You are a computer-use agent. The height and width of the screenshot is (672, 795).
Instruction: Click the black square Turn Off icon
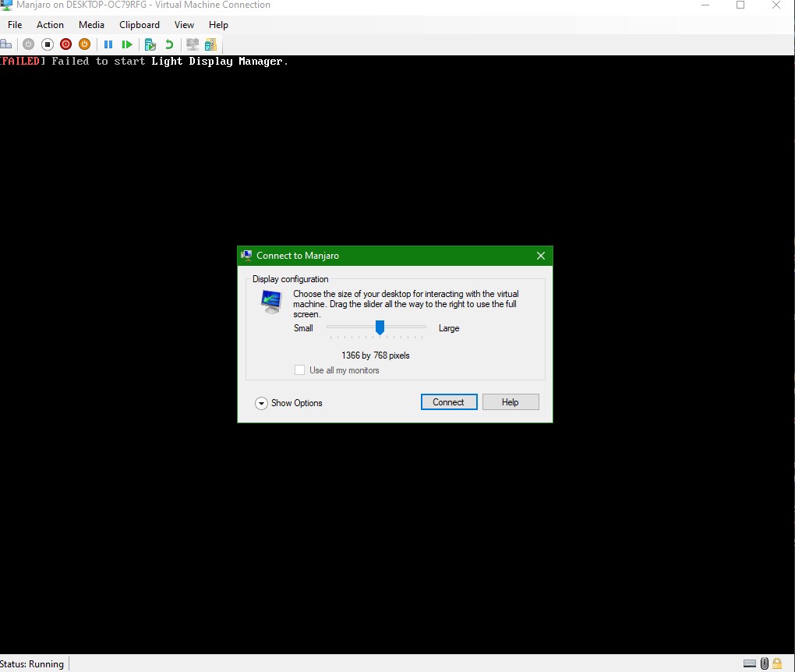tap(48, 44)
